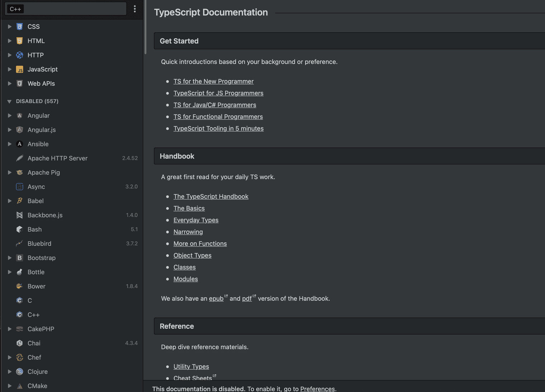Expand the Angular versions list

pos(10,115)
